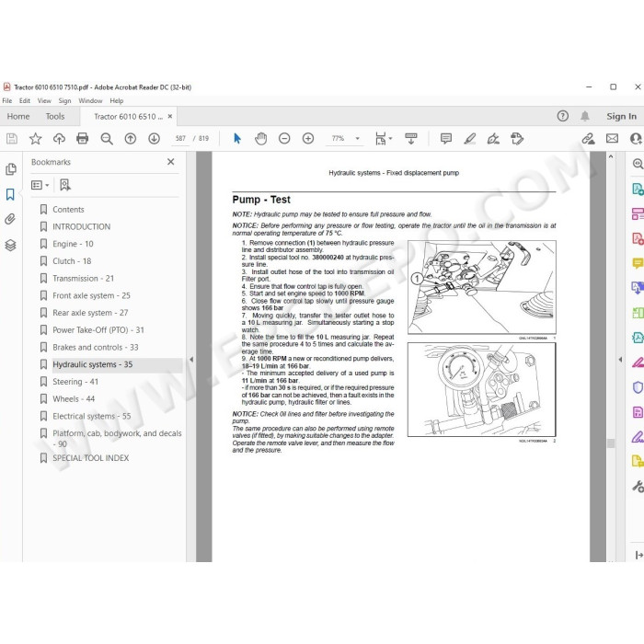Go to next page arrow
The height and width of the screenshot is (644, 644).
[154, 139]
